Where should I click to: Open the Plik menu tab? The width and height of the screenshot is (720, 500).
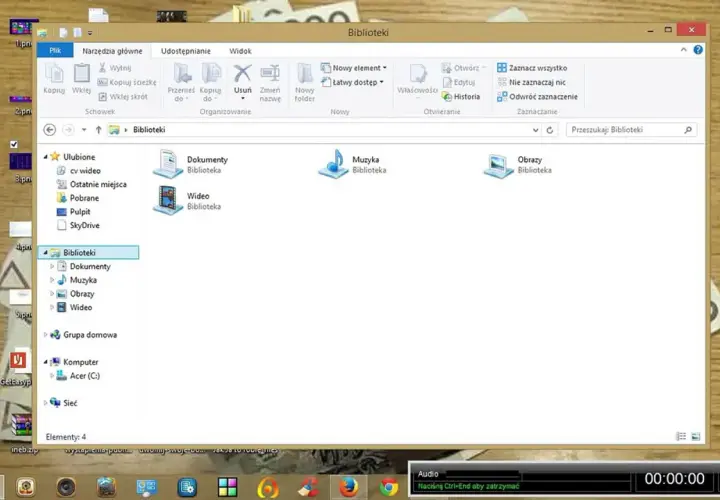[55, 51]
